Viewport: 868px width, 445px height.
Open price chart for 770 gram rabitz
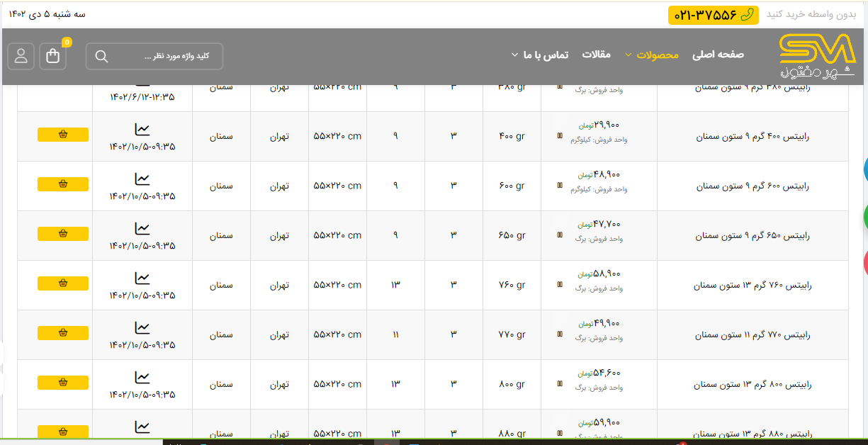pyautogui.click(x=142, y=328)
